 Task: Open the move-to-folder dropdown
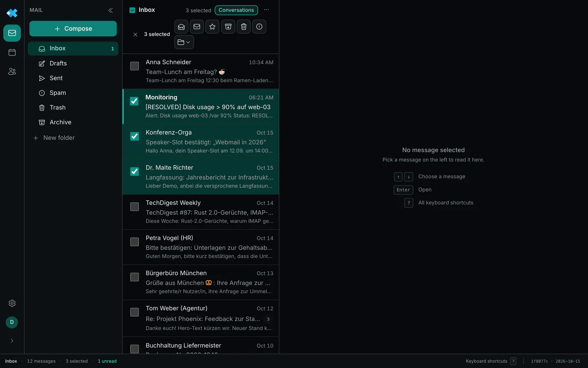click(184, 42)
